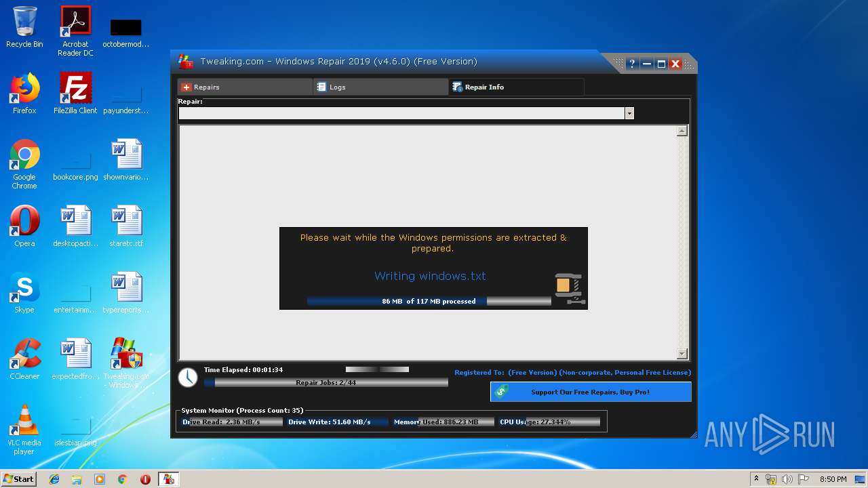
Task: Select FileZilla Client desktop icon
Action: click(x=75, y=94)
